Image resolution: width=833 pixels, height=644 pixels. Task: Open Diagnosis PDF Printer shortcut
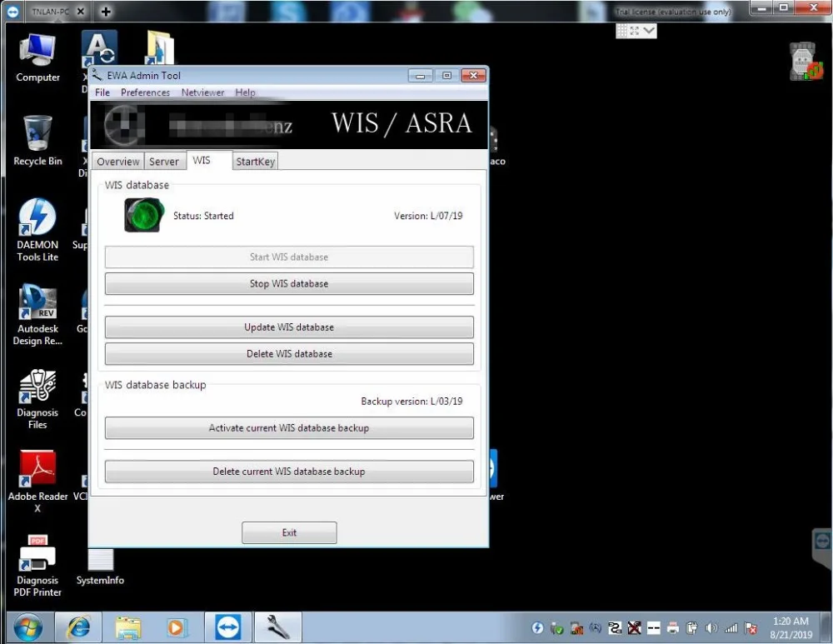[37, 566]
